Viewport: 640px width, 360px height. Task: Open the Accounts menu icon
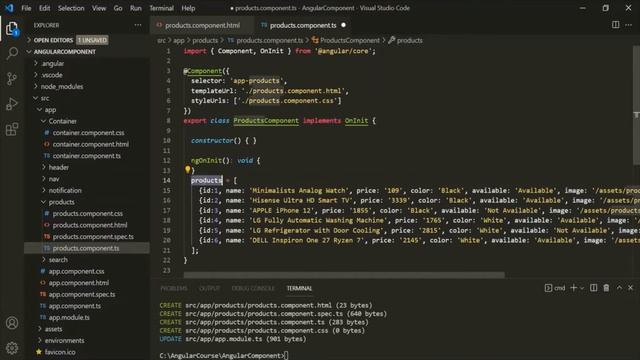click(12, 323)
